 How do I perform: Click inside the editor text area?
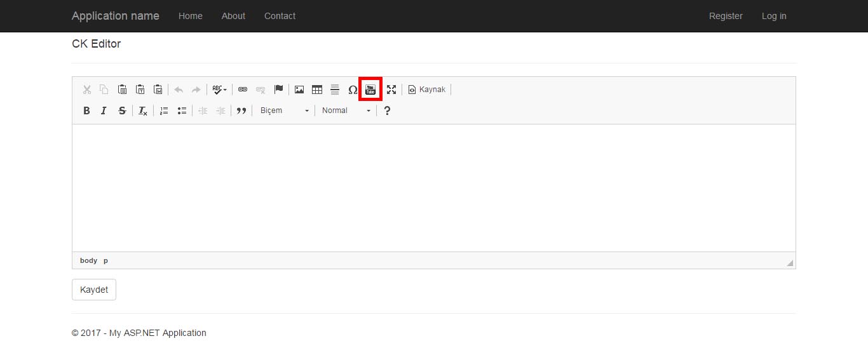tap(433, 187)
